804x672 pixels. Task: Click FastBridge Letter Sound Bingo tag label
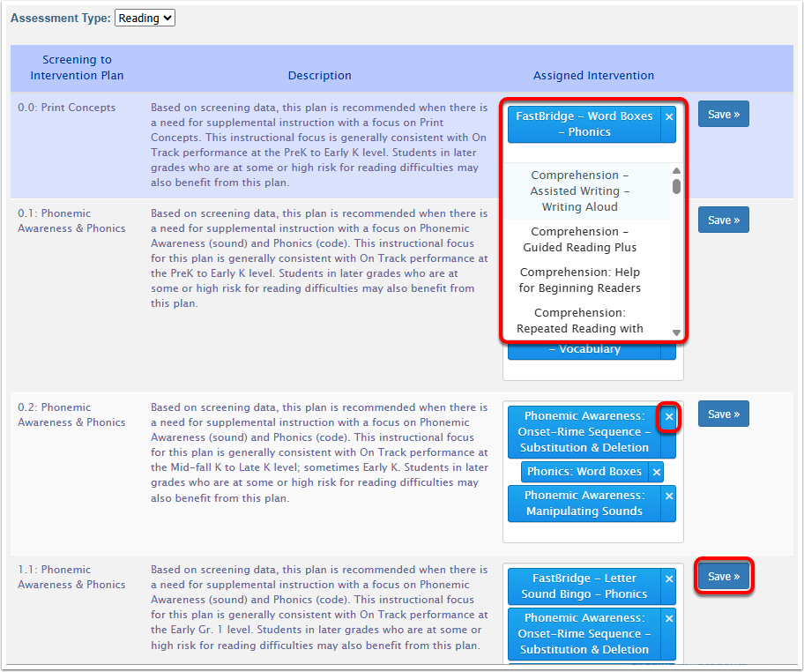pos(584,586)
